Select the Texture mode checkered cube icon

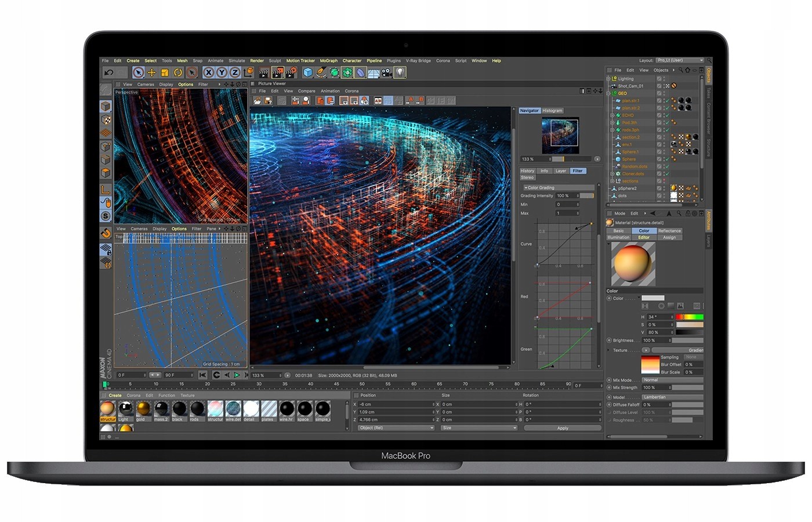106,120
